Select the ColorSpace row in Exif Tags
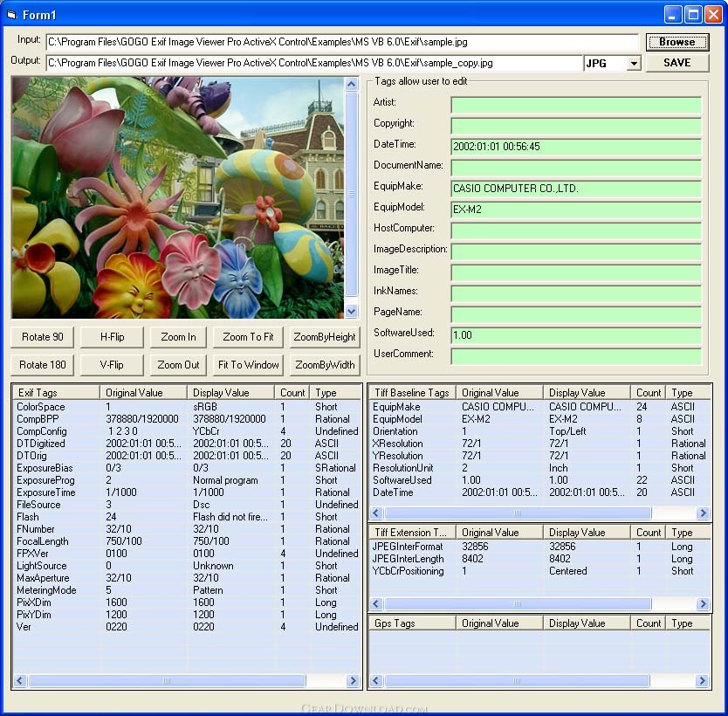The width and height of the screenshot is (728, 716). tap(187, 407)
